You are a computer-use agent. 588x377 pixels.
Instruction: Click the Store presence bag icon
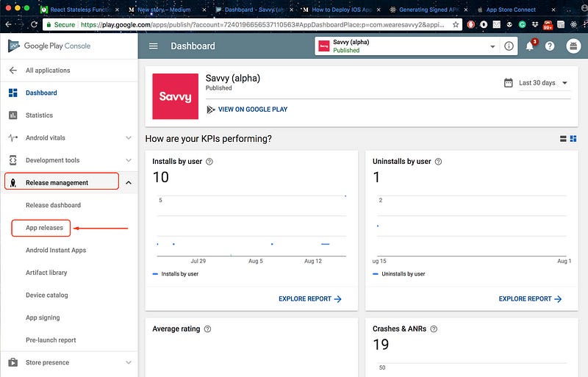coord(13,362)
